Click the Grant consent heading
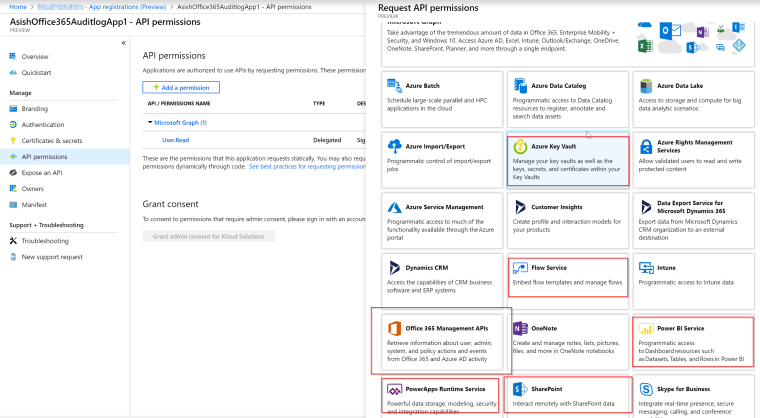 coord(170,204)
